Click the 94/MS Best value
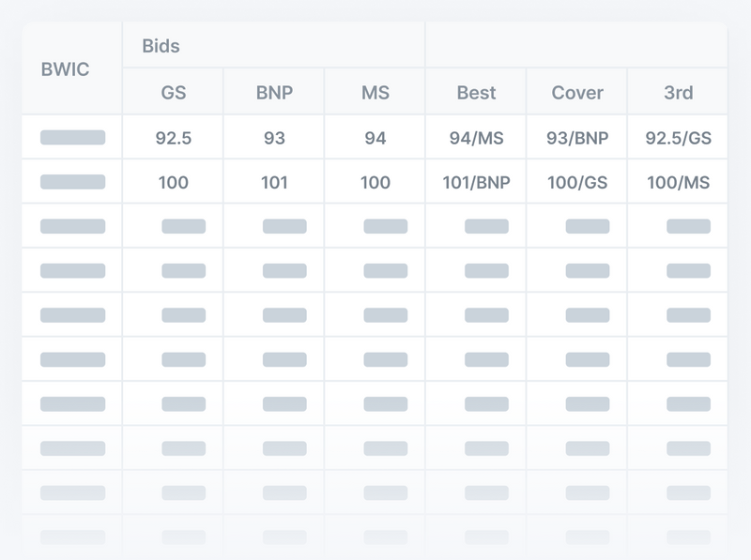The height and width of the screenshot is (560, 751). (x=477, y=136)
